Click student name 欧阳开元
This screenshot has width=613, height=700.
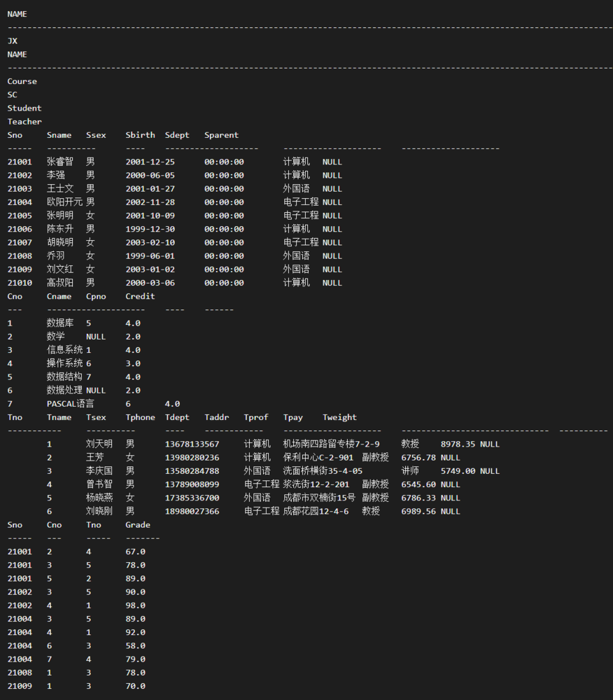click(64, 202)
